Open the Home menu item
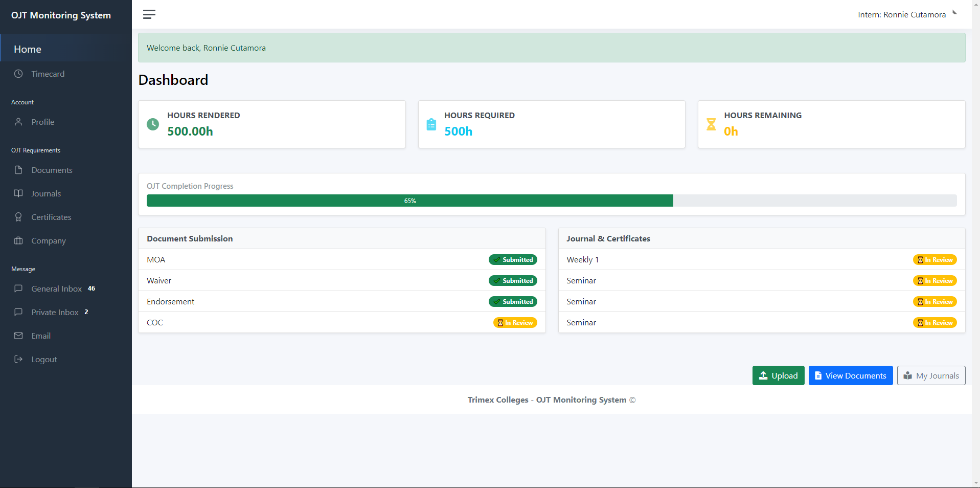 coord(28,49)
